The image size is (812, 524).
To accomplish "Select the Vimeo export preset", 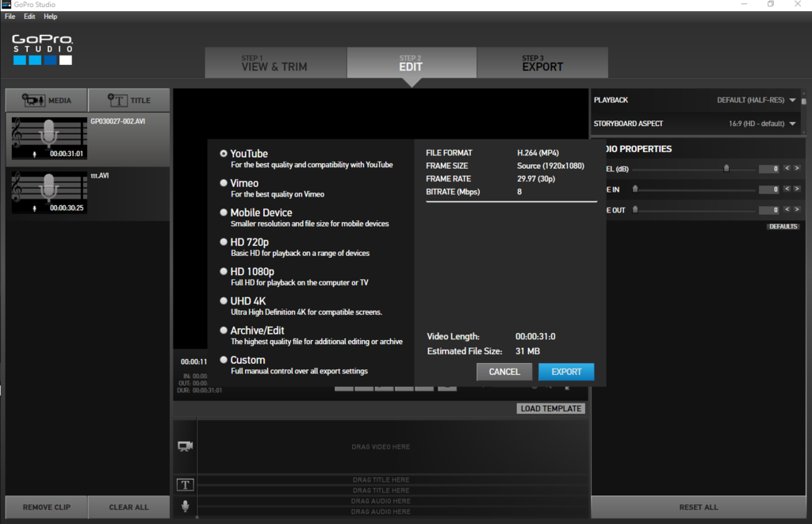I will (224, 183).
